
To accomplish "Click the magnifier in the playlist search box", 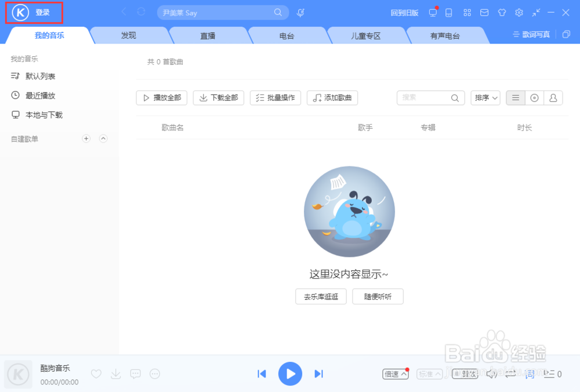I will click(x=455, y=98).
